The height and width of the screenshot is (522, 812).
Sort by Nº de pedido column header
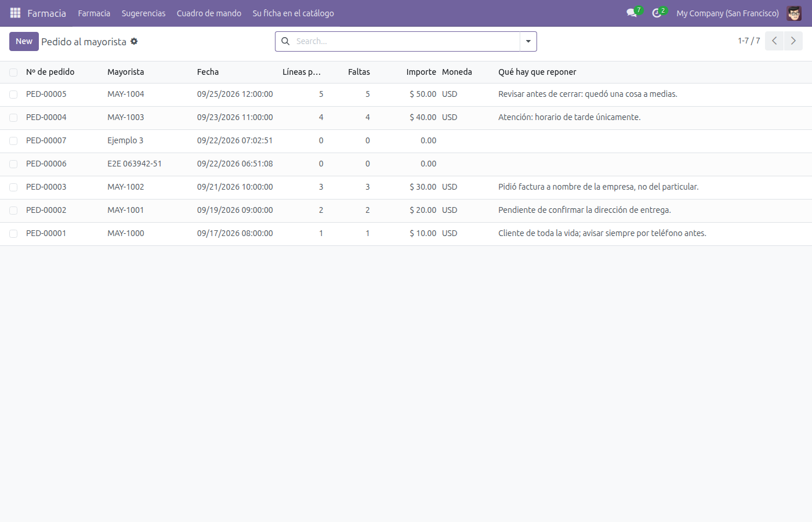(x=50, y=72)
